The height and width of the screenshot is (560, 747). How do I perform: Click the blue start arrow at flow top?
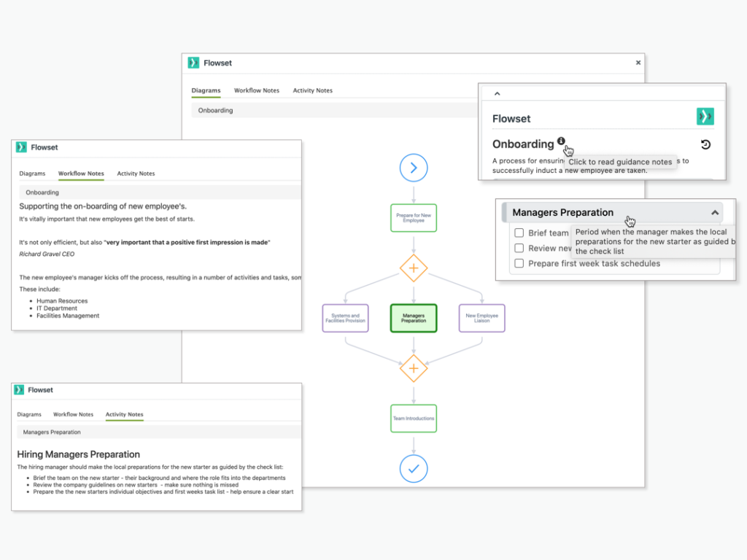pos(414,168)
